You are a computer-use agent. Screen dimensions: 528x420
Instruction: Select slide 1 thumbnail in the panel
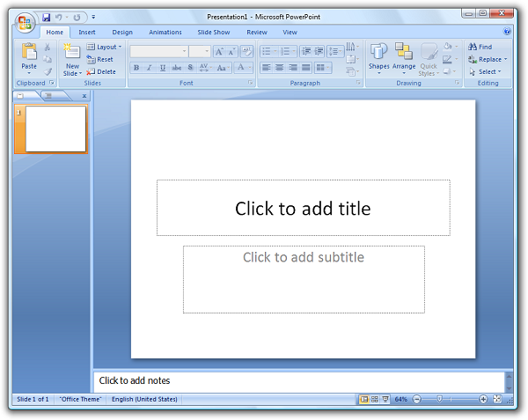point(55,129)
